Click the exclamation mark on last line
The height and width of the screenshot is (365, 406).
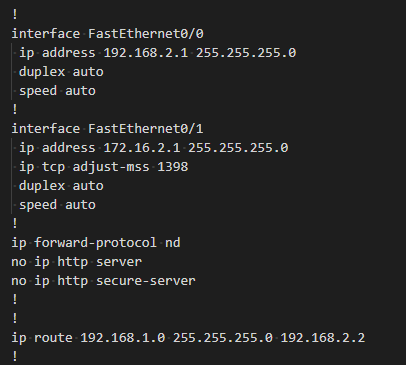tap(15, 357)
